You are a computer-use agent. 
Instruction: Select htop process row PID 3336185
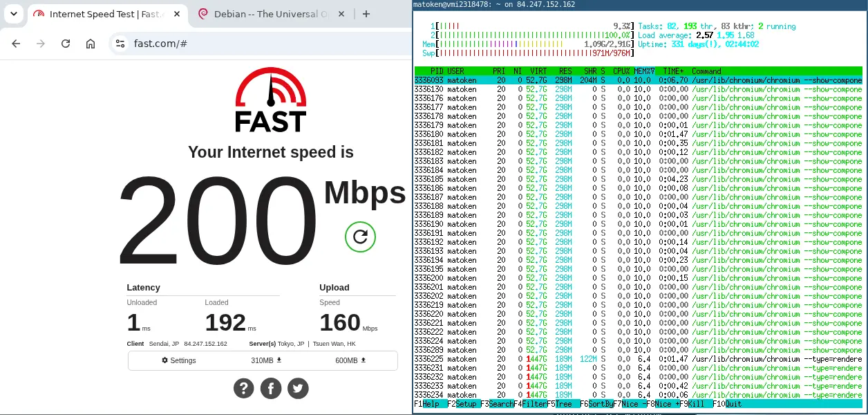pos(638,179)
